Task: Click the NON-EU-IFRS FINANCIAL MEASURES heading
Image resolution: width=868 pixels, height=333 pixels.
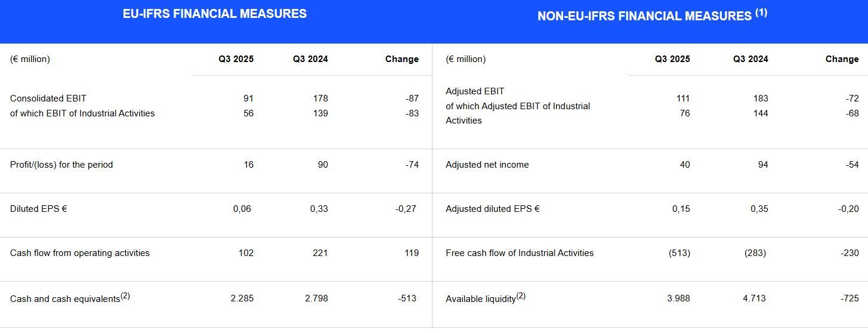Action: point(644,16)
